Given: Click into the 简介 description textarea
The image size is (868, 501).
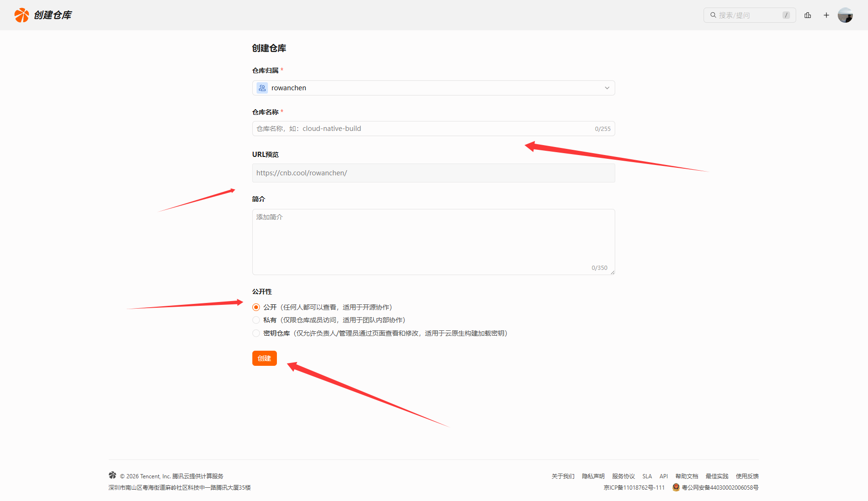Looking at the screenshot, I should pyautogui.click(x=433, y=241).
